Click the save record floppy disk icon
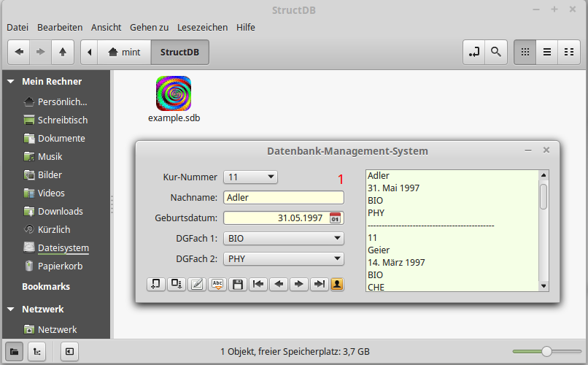588x365 pixels. (237, 285)
